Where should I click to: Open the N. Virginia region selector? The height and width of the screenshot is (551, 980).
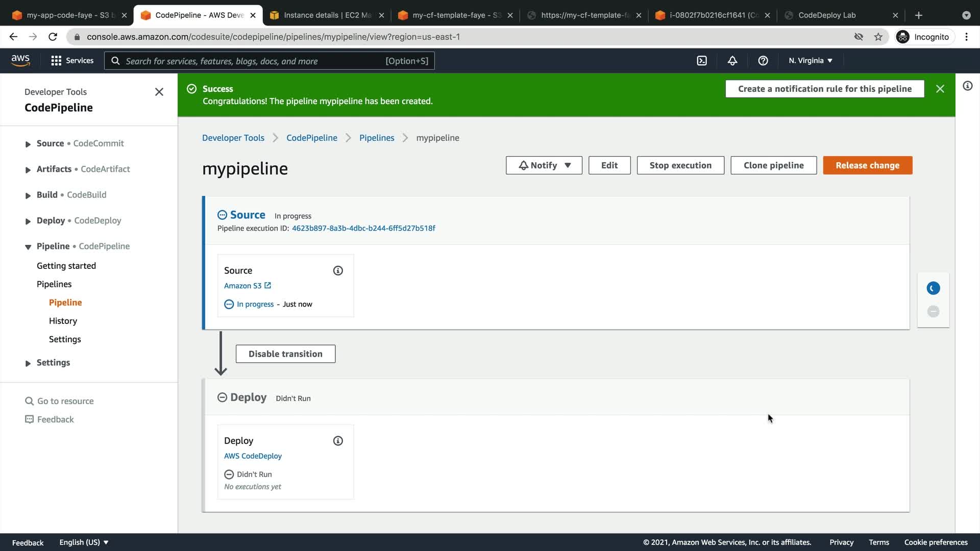tap(810, 61)
